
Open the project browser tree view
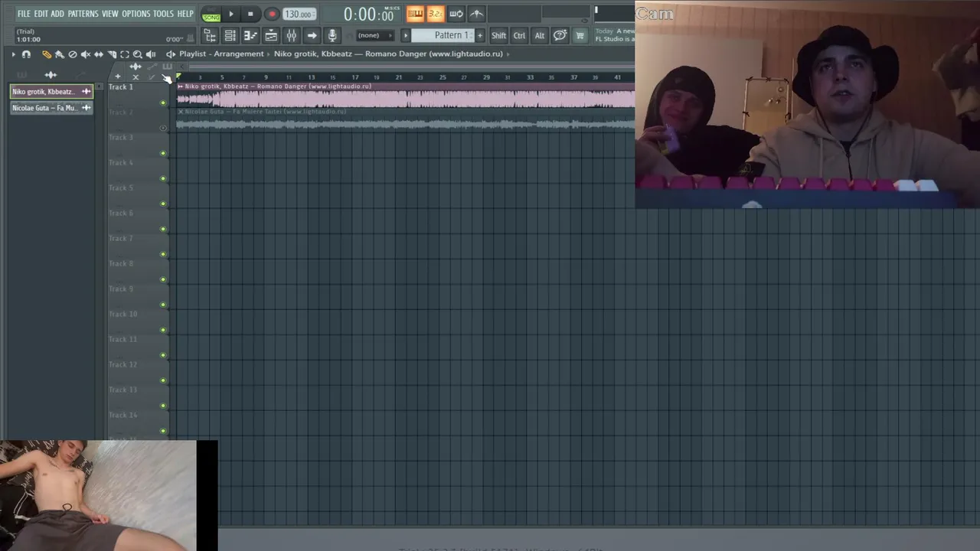(210, 35)
